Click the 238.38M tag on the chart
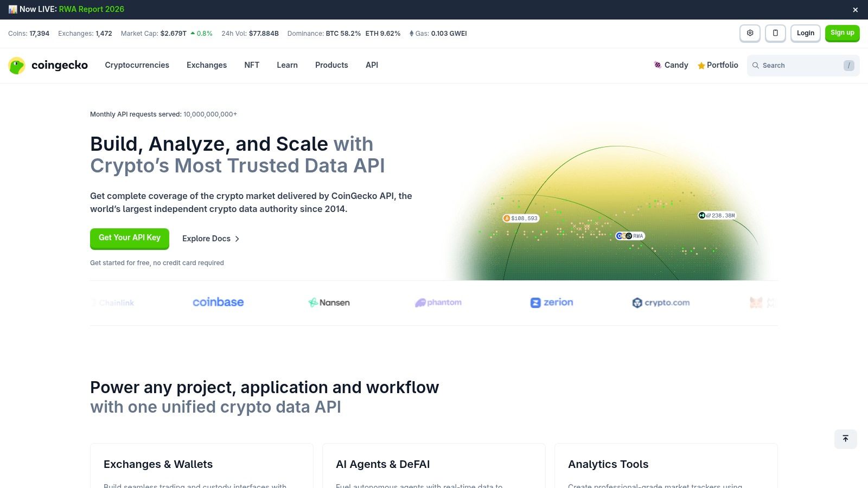 (x=717, y=215)
